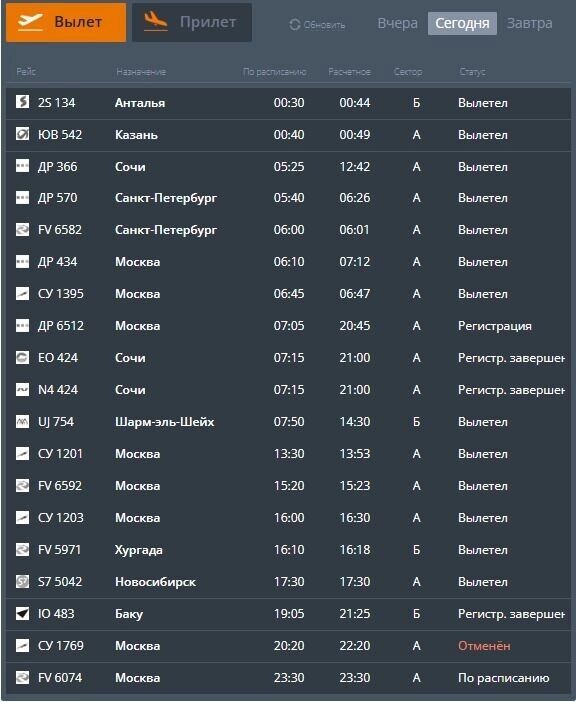Click Регистр. завершена status of N4 424
Image resolution: width=576 pixels, height=702 pixels.
point(511,390)
